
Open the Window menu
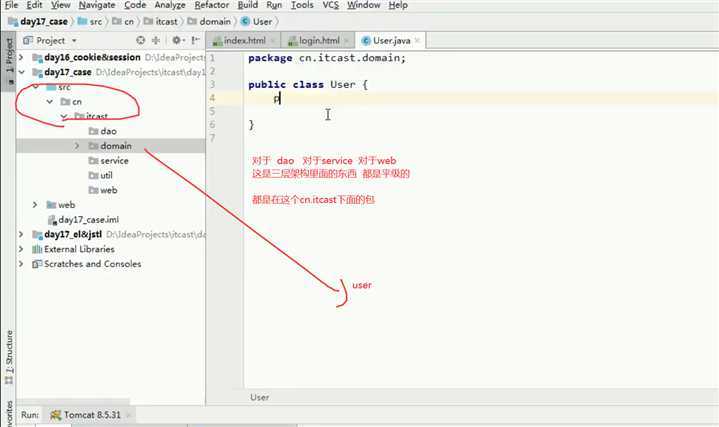pyautogui.click(x=363, y=5)
